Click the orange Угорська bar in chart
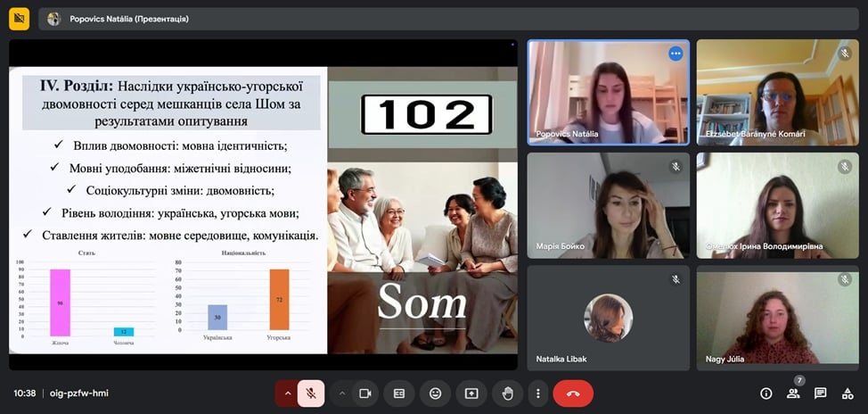This screenshot has height=414, width=868. click(279, 300)
